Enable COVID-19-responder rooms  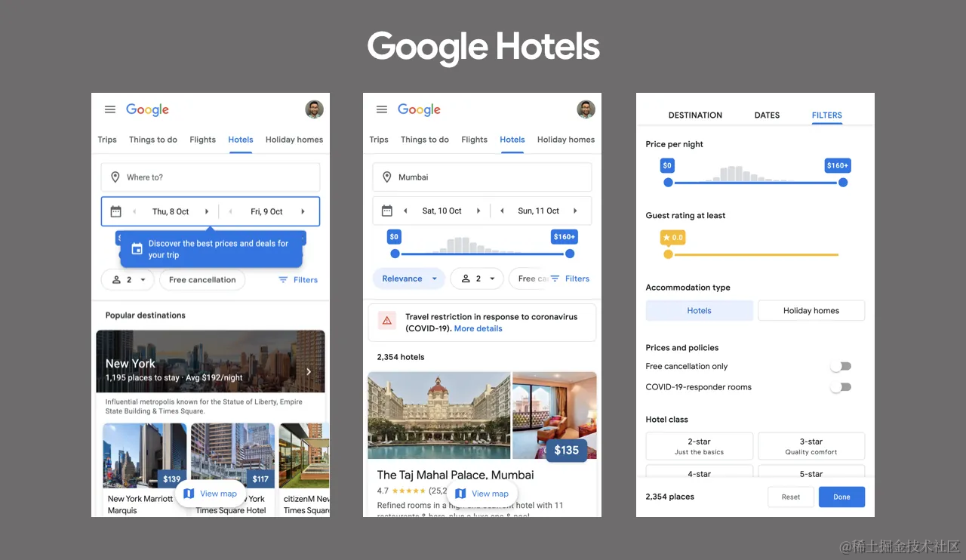(x=840, y=386)
